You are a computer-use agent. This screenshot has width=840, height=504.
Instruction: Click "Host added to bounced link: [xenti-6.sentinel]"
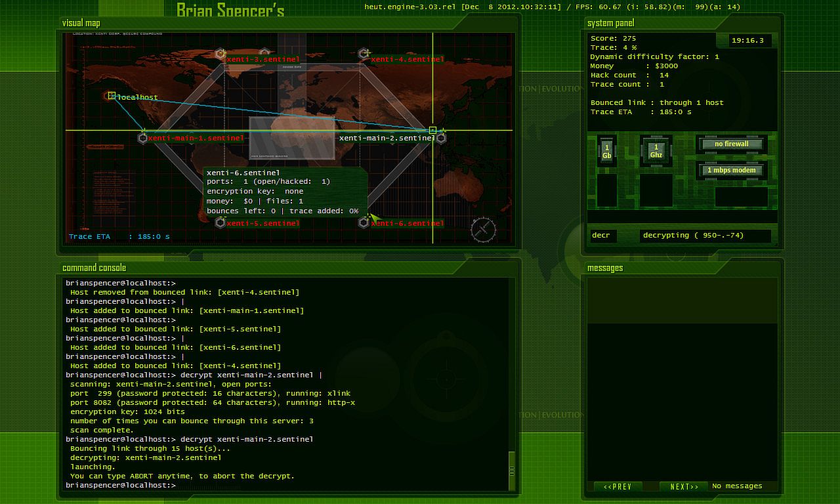tap(175, 348)
